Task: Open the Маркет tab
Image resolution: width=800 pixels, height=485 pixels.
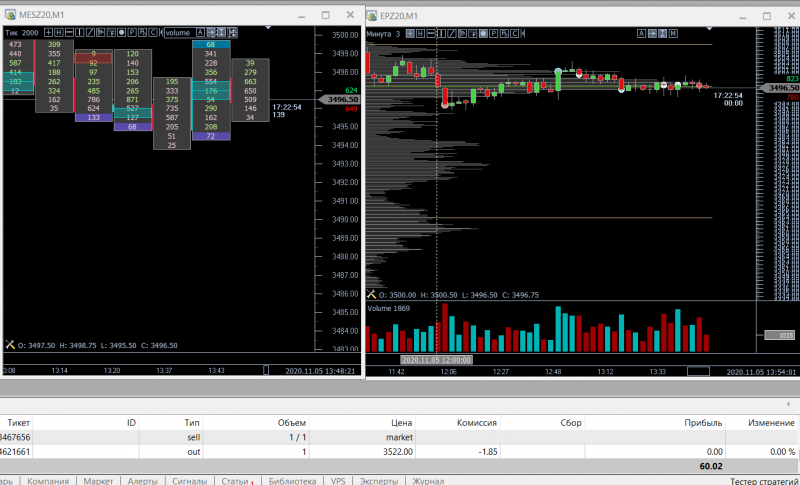Action: tap(98, 481)
